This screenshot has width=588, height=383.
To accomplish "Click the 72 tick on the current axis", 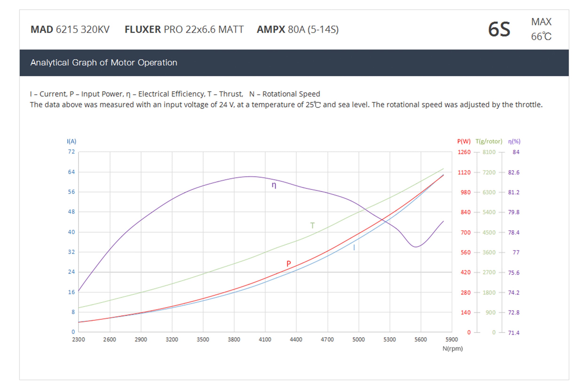I will [72, 152].
